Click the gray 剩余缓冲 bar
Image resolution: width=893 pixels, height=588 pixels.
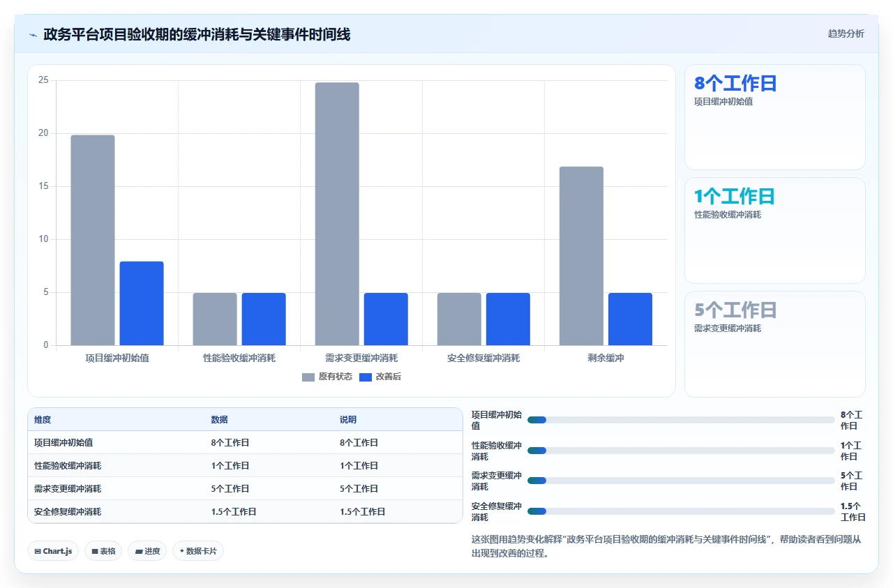581,256
